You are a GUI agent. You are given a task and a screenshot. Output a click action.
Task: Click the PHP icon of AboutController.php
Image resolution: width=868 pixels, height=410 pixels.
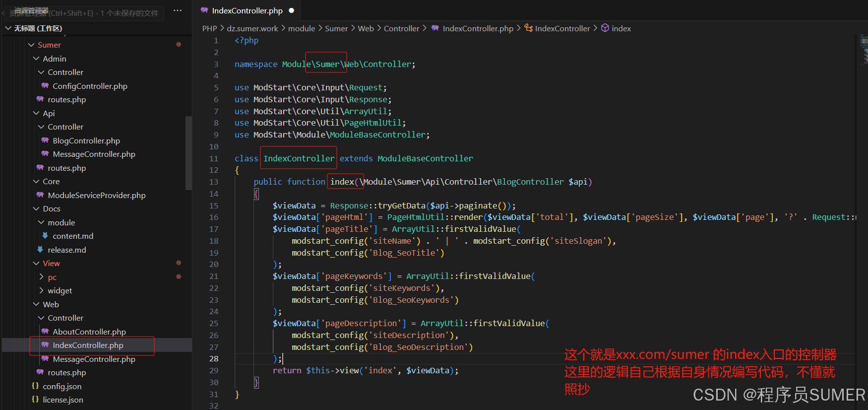[45, 332]
